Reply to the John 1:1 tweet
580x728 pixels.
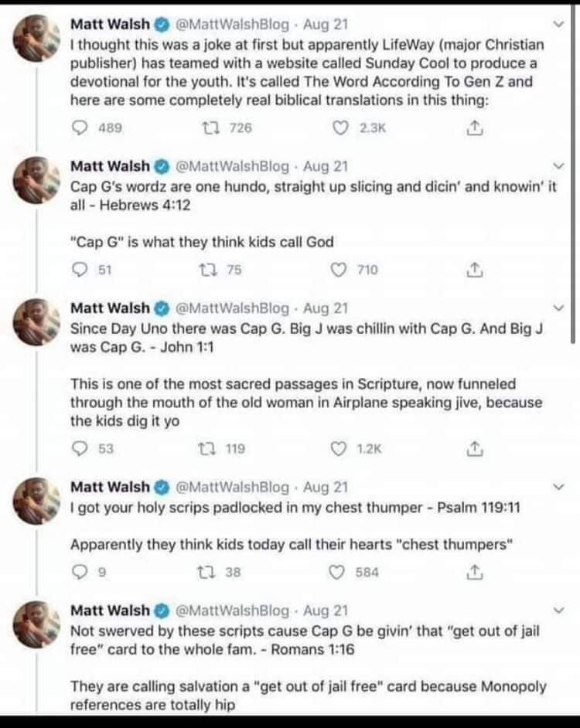click(x=80, y=448)
